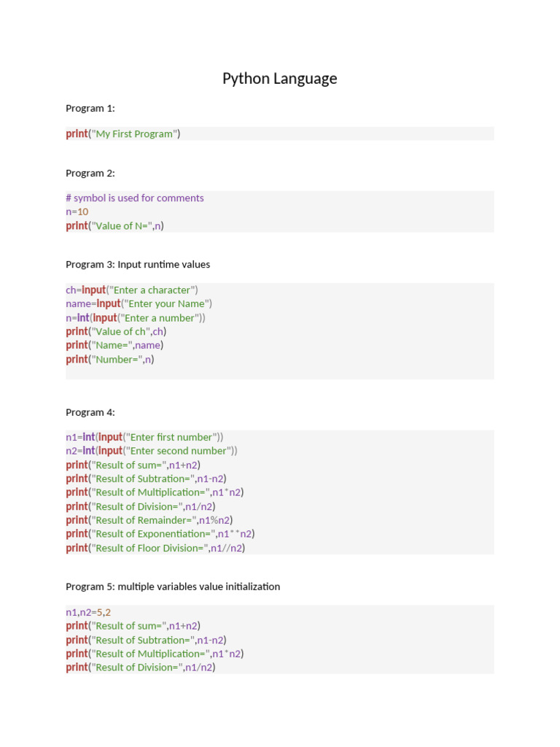
Task: Click the "Result of Remainder=" print line
Action: pos(149,521)
